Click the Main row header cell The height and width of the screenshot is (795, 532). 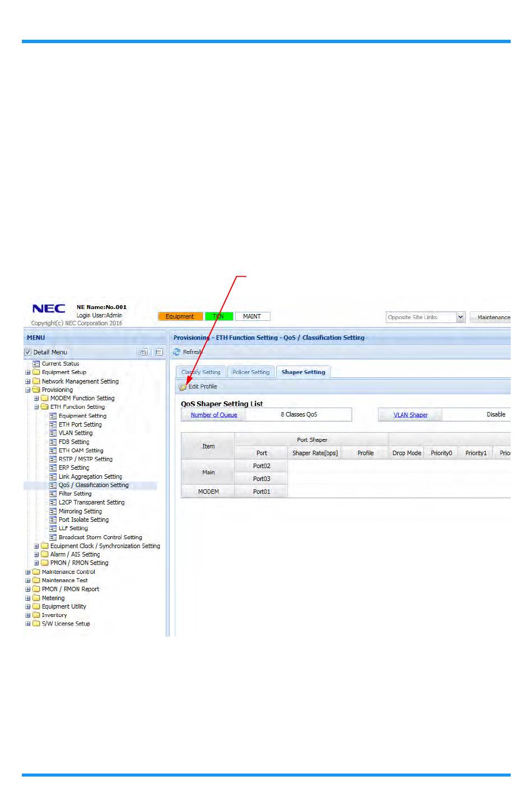208,473
